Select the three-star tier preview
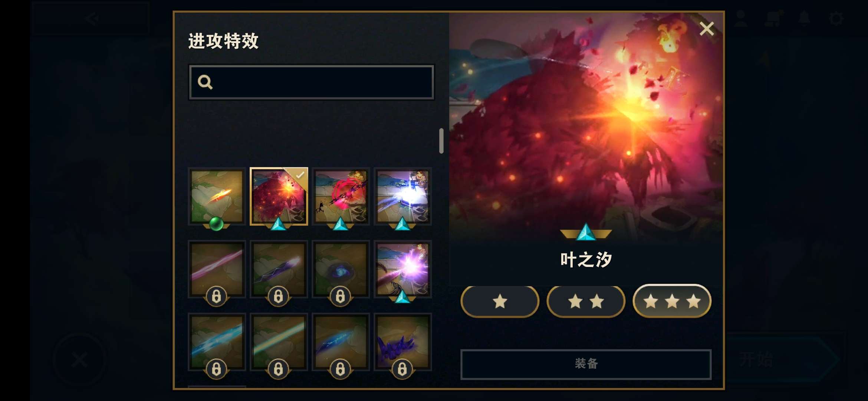This screenshot has height=401, width=868. point(672,301)
